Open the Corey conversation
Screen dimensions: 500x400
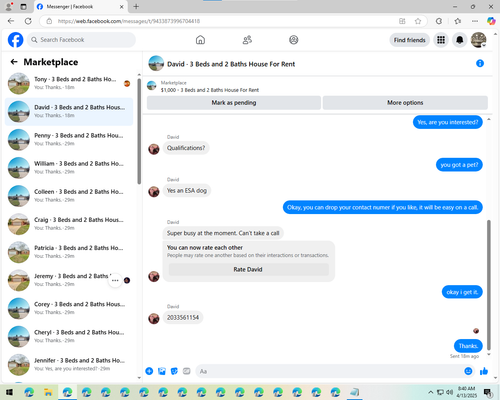coord(69,308)
